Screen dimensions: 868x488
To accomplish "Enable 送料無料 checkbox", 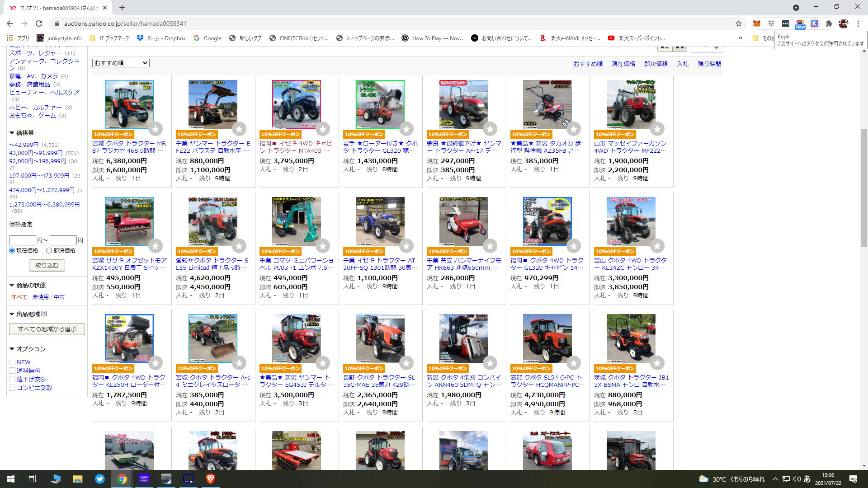I will [12, 371].
